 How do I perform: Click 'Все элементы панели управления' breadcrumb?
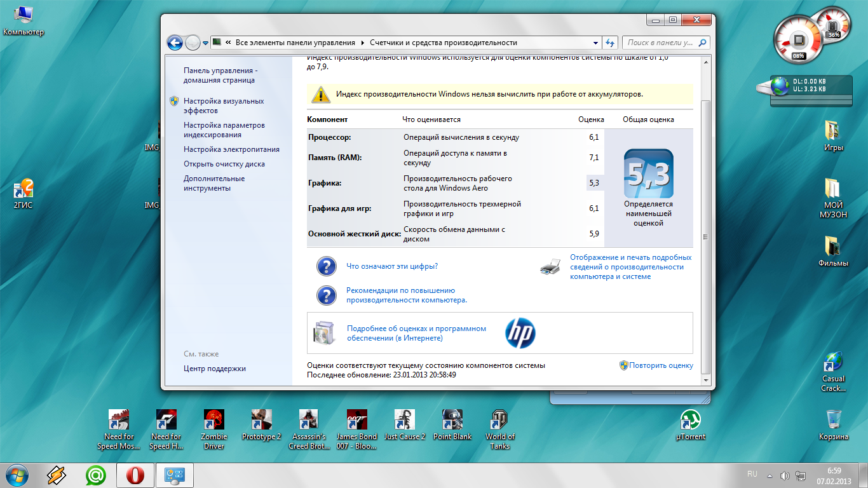point(295,43)
